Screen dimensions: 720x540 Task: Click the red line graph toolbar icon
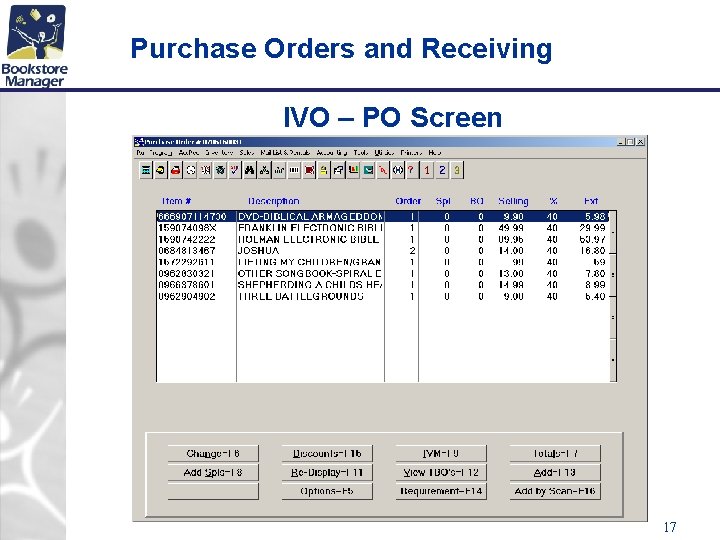[383, 170]
